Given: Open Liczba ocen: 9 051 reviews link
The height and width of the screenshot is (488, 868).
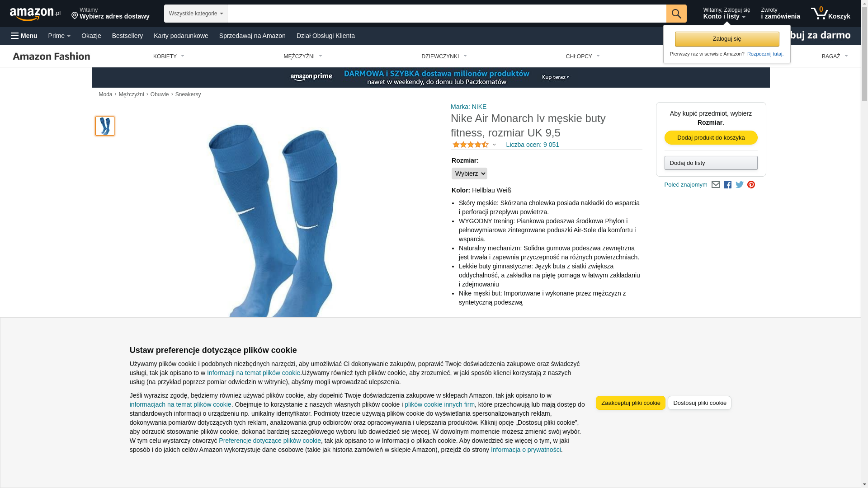Looking at the screenshot, I should click(x=533, y=145).
